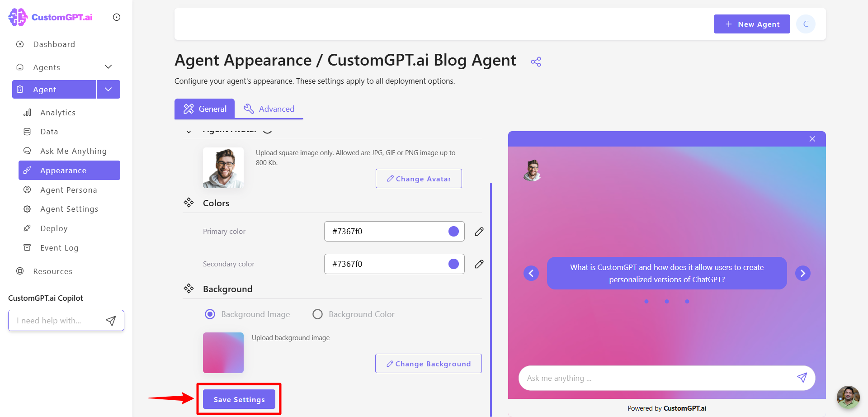
Task: Select the middle carousel dot indicator
Action: tap(667, 301)
